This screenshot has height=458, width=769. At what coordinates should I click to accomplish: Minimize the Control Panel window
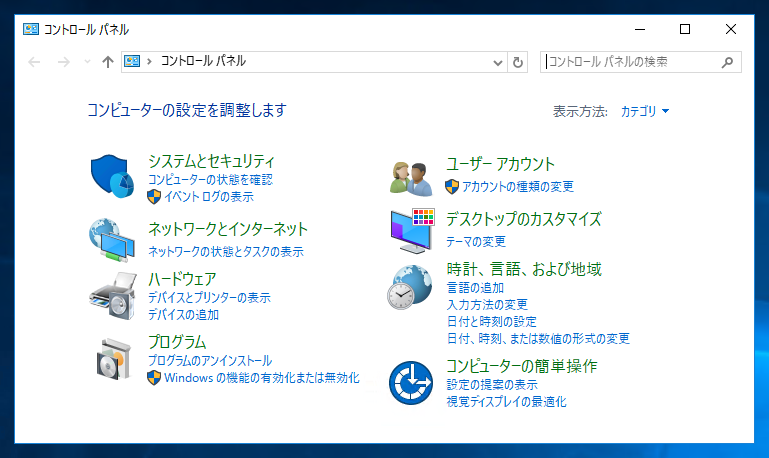tap(640, 29)
